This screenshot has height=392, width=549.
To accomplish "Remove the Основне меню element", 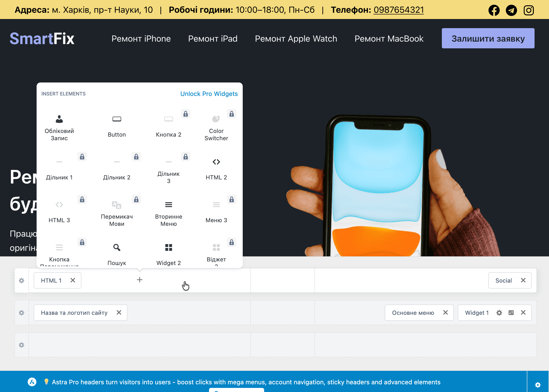I will (x=445, y=312).
